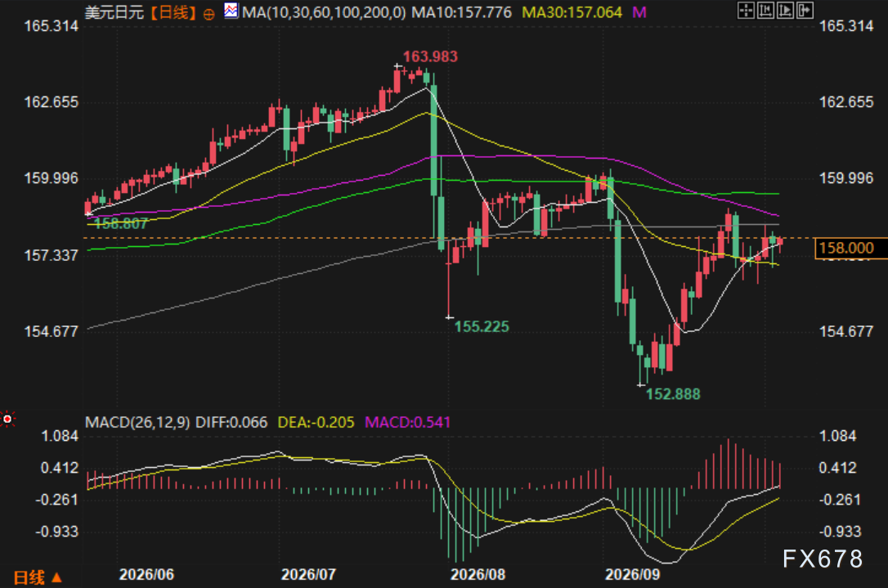Click MA(10,30,60,100,200,0) parameters label

[x=324, y=12]
